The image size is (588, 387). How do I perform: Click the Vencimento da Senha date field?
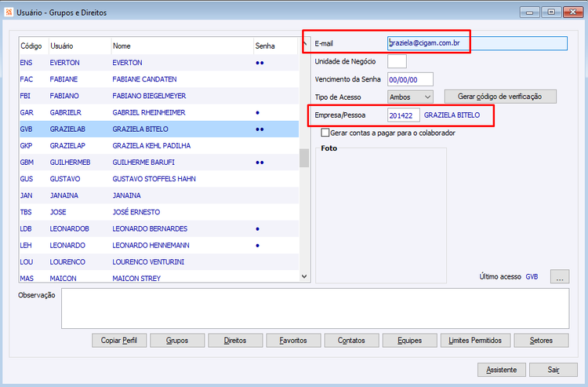click(410, 79)
